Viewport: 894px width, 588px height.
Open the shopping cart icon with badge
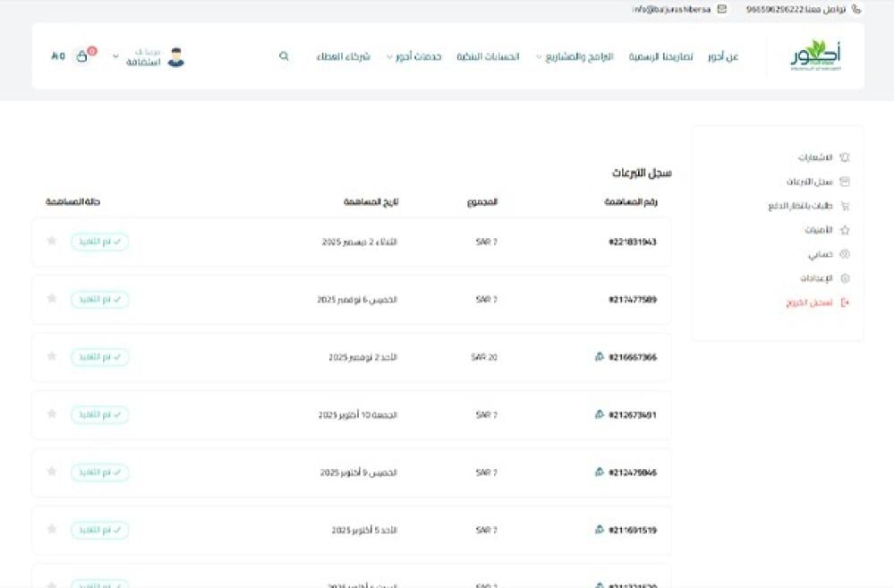83,56
